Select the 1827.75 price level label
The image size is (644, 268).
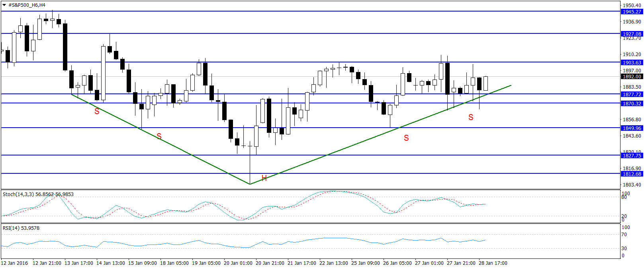[x=632, y=155]
